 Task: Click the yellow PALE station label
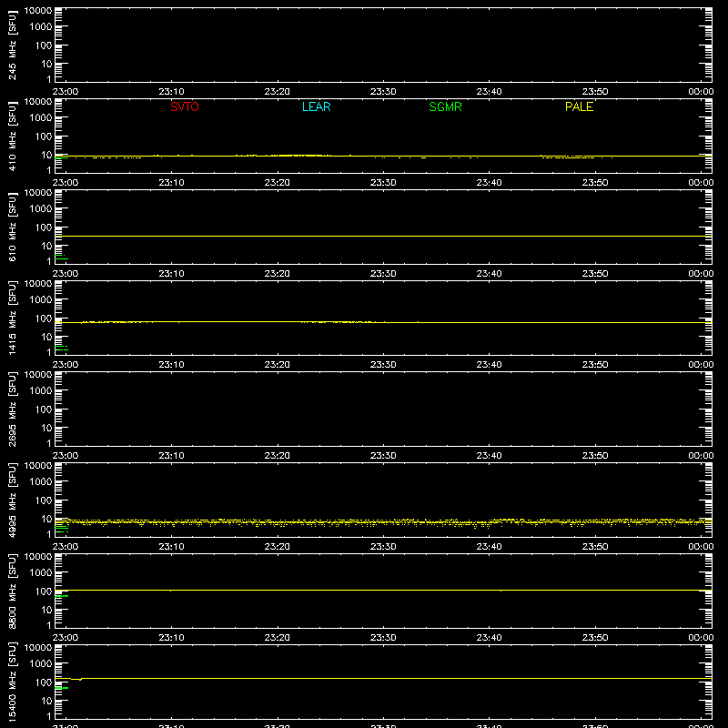click(579, 106)
